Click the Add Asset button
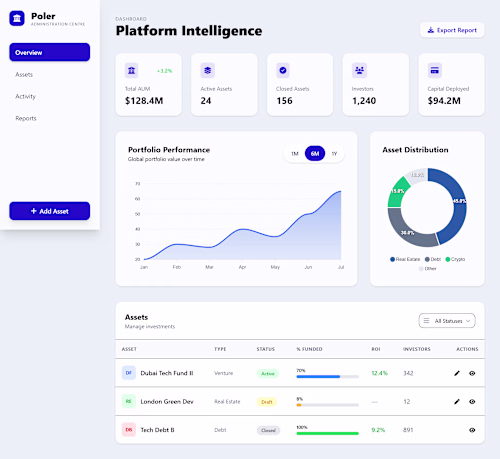The image size is (500, 459). (x=50, y=211)
